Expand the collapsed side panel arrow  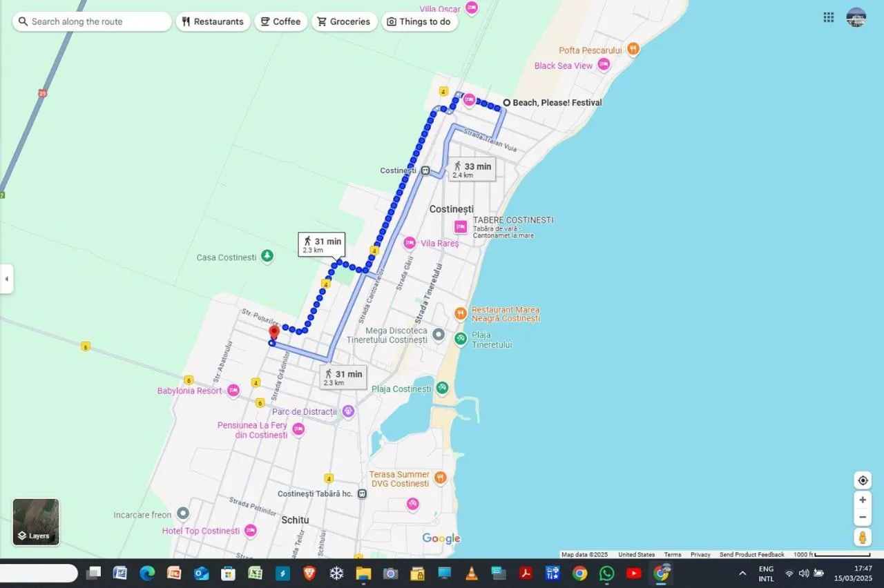[x=6, y=279]
